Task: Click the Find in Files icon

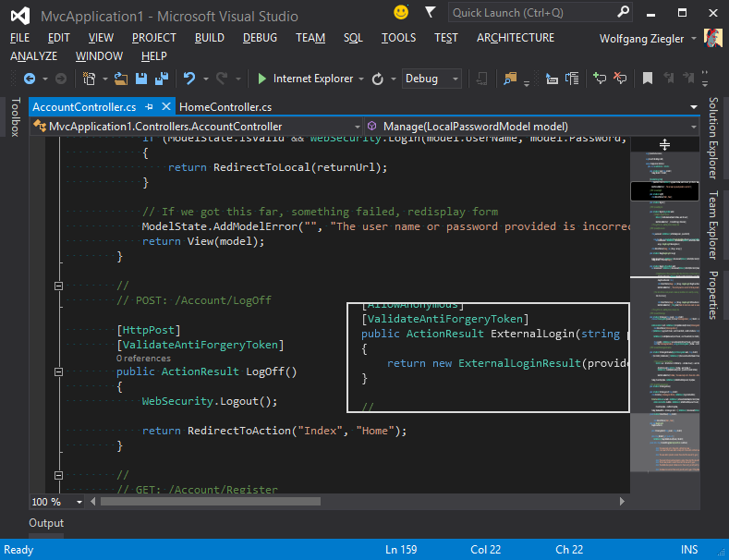Action: click(510, 79)
